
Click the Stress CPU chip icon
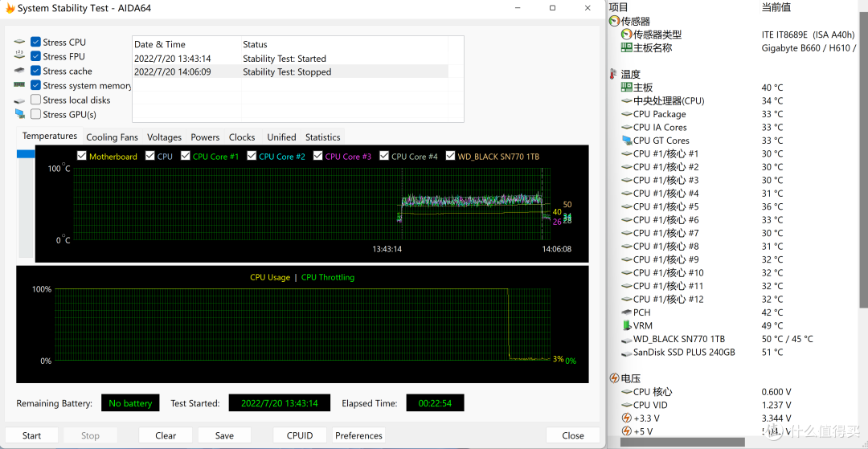point(20,42)
